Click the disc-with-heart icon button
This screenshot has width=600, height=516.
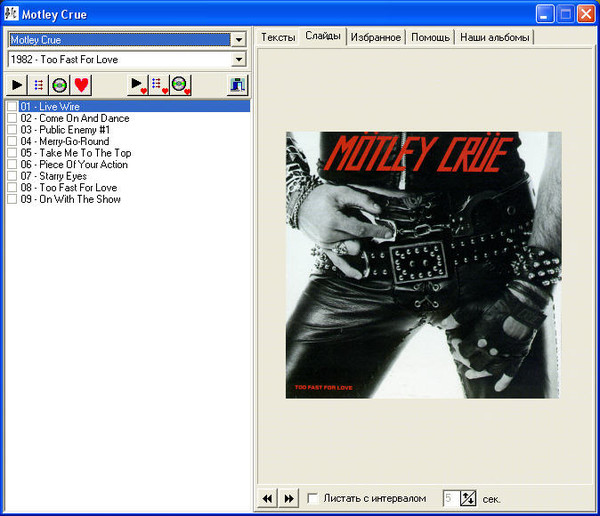click(181, 85)
